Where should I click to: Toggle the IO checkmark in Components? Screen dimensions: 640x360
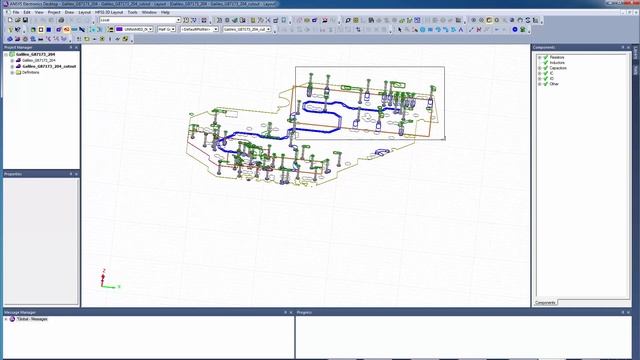(x=546, y=78)
